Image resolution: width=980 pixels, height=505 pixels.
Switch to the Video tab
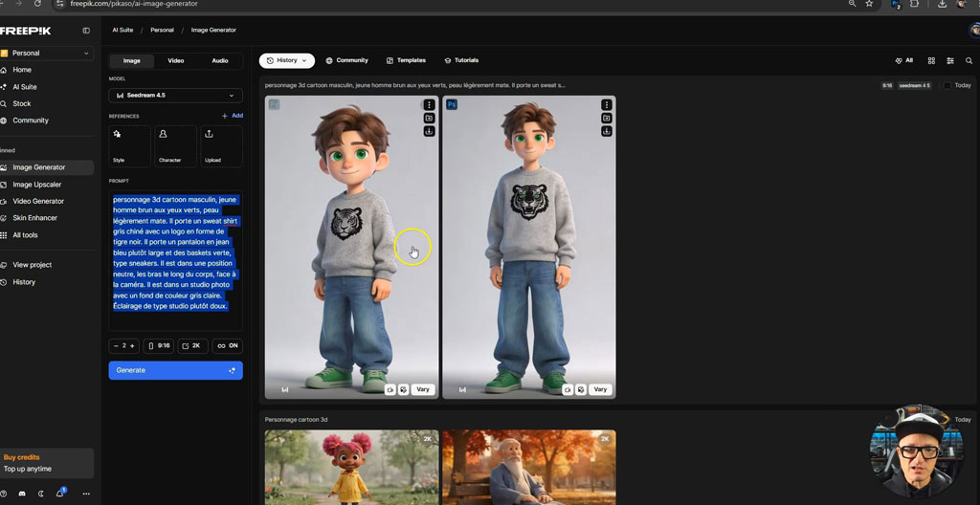(x=176, y=60)
